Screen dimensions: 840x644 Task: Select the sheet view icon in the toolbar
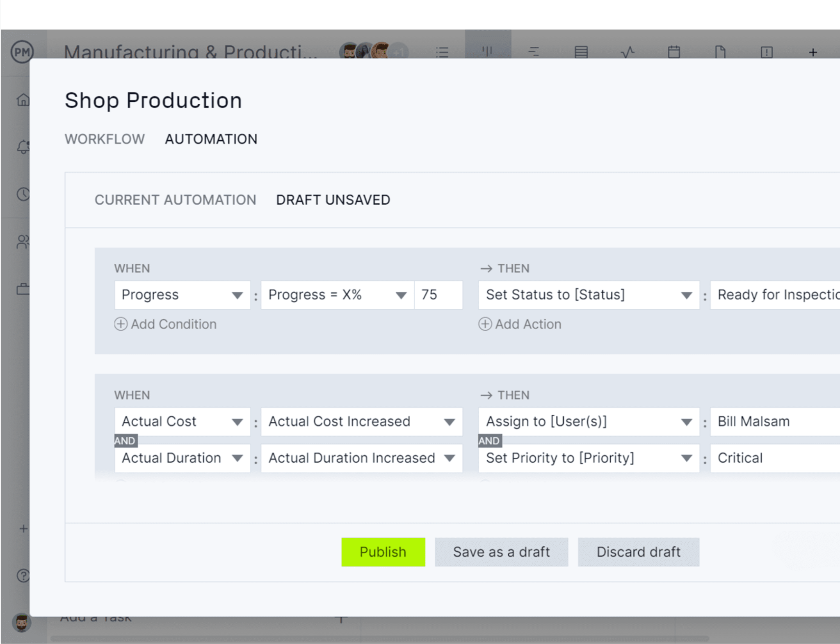click(581, 51)
